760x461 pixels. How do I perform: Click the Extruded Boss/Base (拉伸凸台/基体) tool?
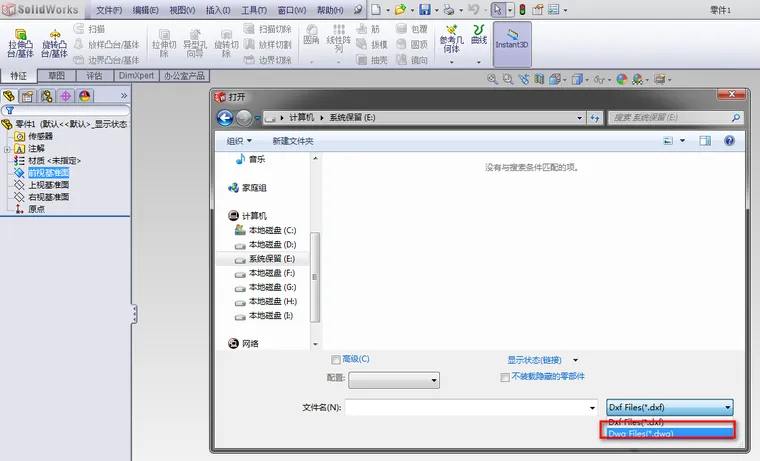[20, 44]
